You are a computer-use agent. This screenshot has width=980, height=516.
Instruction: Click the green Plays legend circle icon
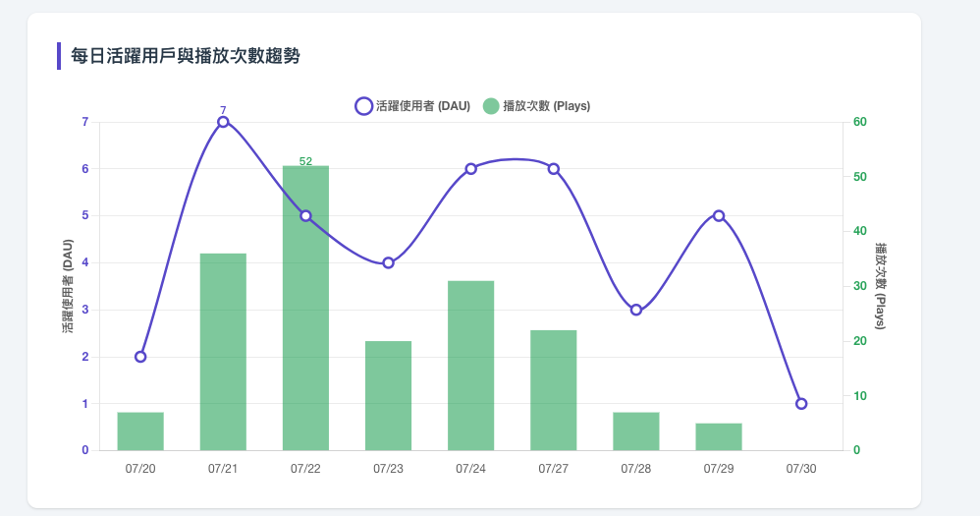pyautogui.click(x=491, y=106)
